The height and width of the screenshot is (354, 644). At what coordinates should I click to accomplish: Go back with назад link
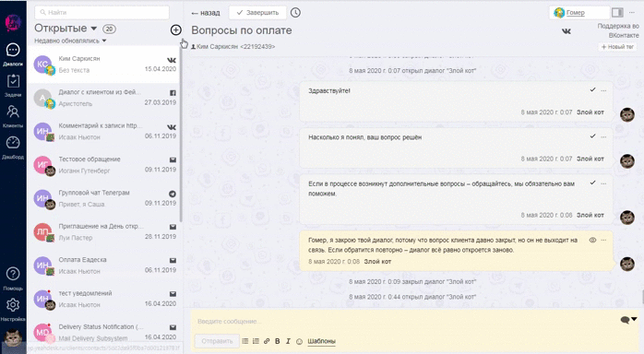[x=206, y=13]
